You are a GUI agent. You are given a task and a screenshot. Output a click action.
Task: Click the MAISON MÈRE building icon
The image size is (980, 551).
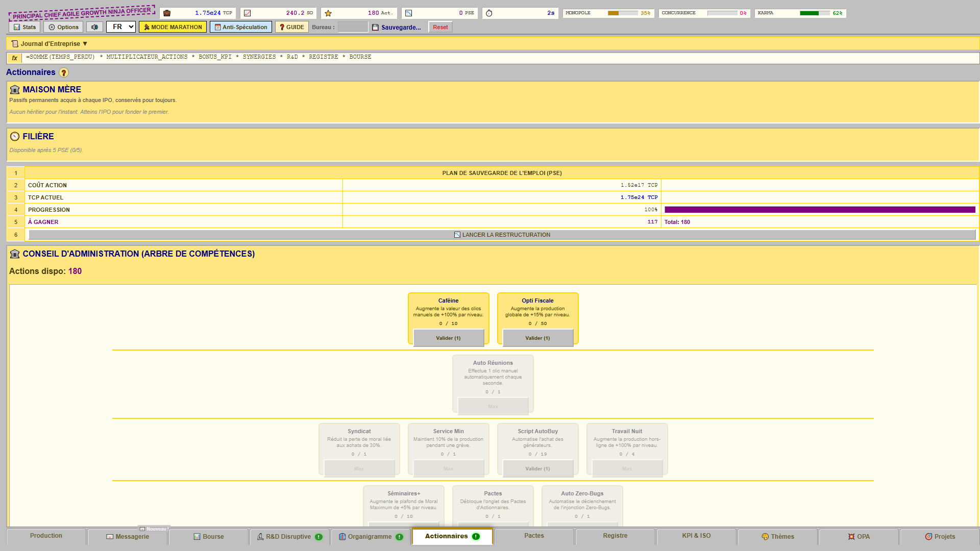point(15,90)
